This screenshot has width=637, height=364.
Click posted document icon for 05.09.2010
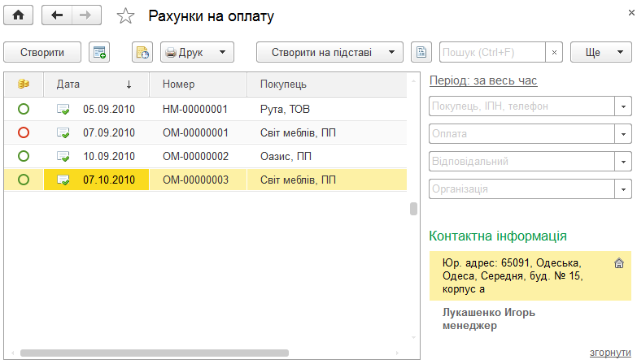click(x=63, y=109)
